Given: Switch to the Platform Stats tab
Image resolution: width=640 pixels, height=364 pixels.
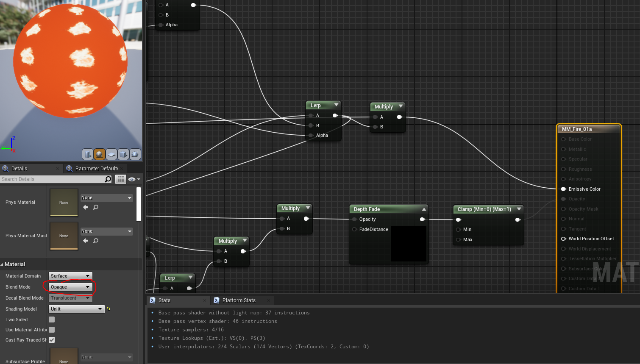Looking at the screenshot, I should pos(239,300).
